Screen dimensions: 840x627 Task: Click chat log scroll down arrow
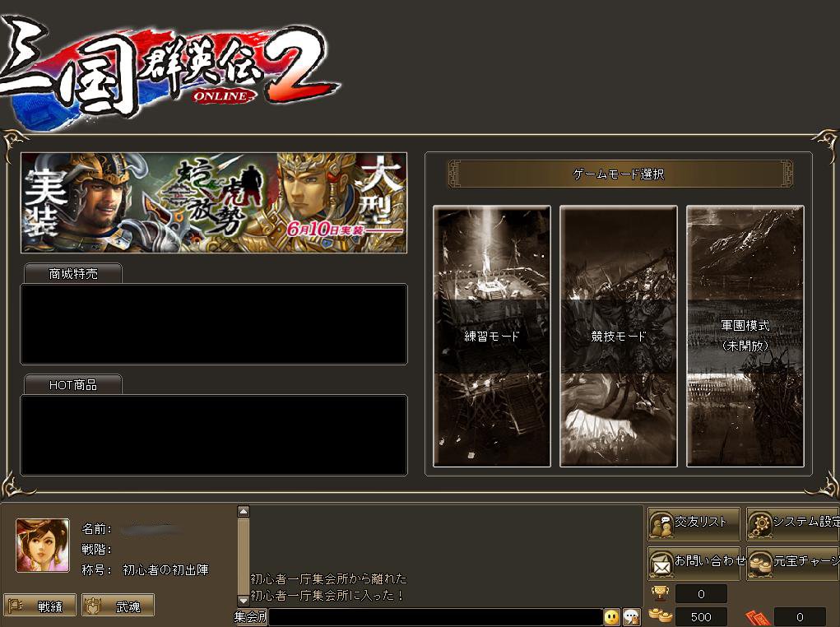tap(244, 601)
